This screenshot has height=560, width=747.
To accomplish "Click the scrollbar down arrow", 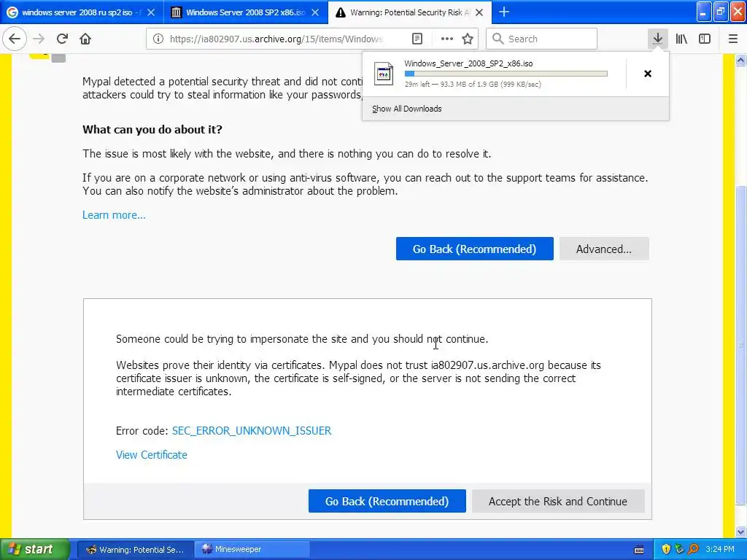I will [x=740, y=532].
